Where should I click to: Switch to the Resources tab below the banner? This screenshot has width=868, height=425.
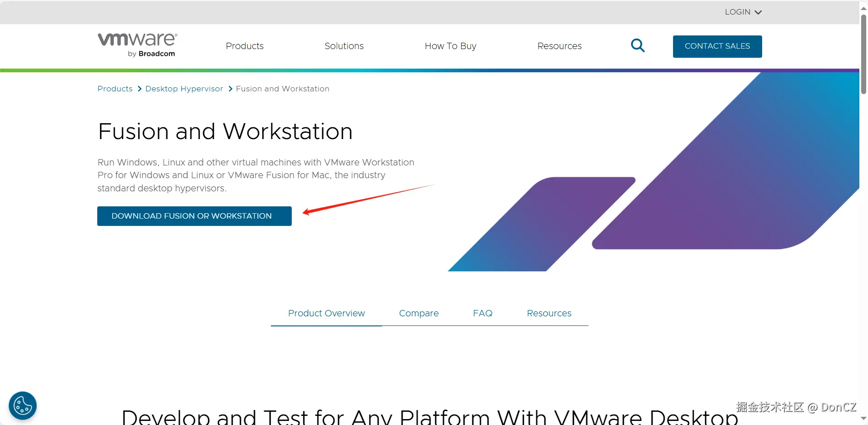coord(549,313)
